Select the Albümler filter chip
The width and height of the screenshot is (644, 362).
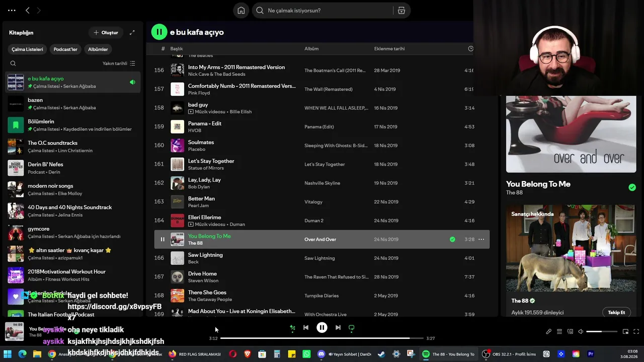pos(98,49)
